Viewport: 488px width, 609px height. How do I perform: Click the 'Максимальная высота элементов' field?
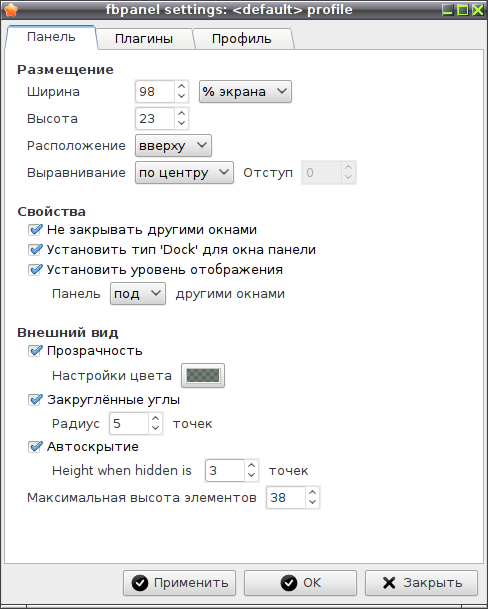[x=286, y=498]
